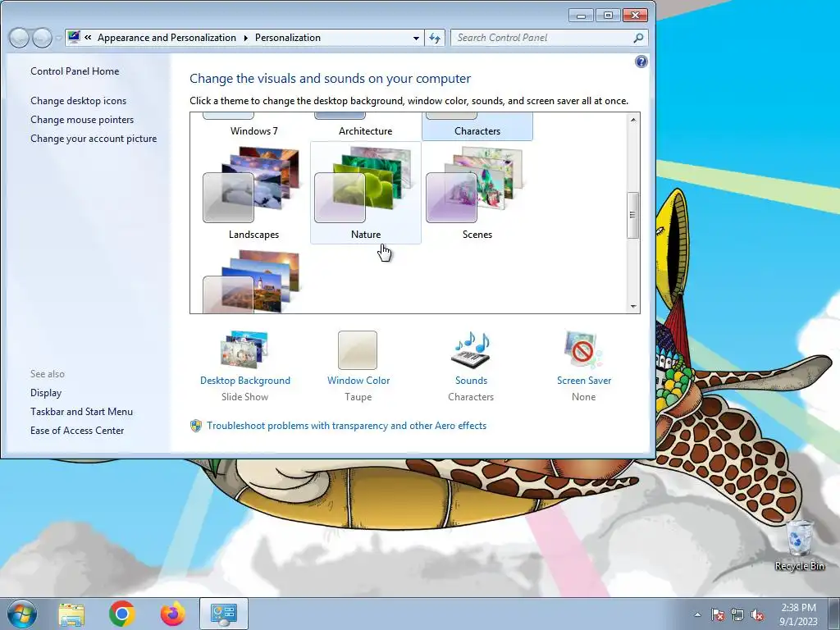The height and width of the screenshot is (630, 840).
Task: Open Control Panel Home
Action: coord(75,71)
